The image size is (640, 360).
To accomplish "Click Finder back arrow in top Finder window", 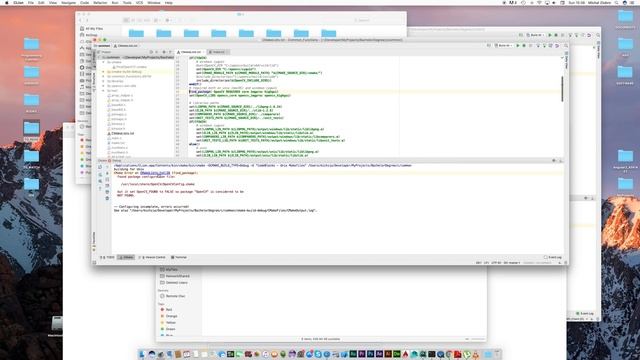I will click(x=80, y=20).
